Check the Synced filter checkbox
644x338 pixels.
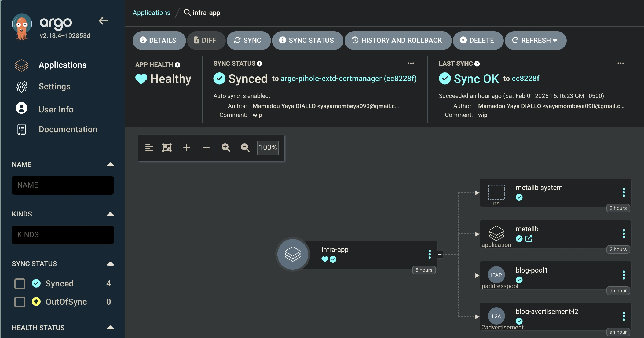click(x=20, y=284)
